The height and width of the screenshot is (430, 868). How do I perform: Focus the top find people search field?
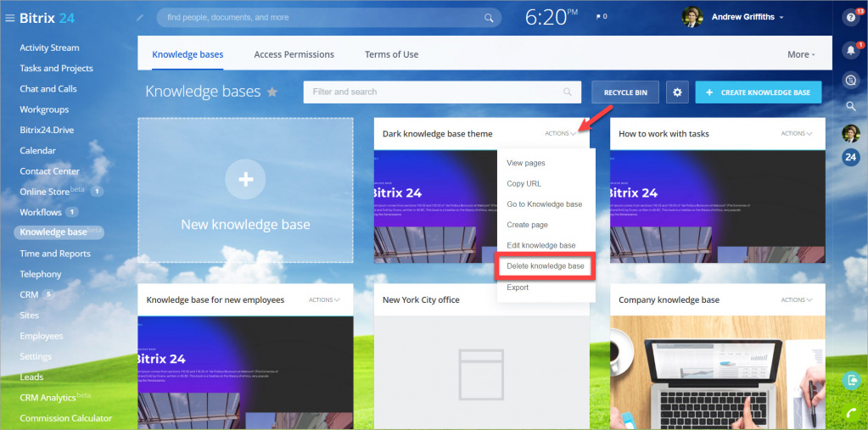point(329,18)
